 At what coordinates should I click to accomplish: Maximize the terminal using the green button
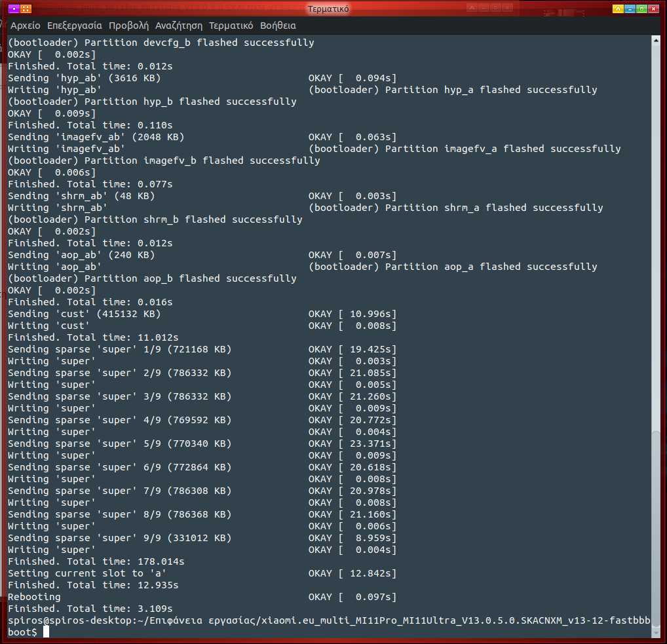[641, 9]
